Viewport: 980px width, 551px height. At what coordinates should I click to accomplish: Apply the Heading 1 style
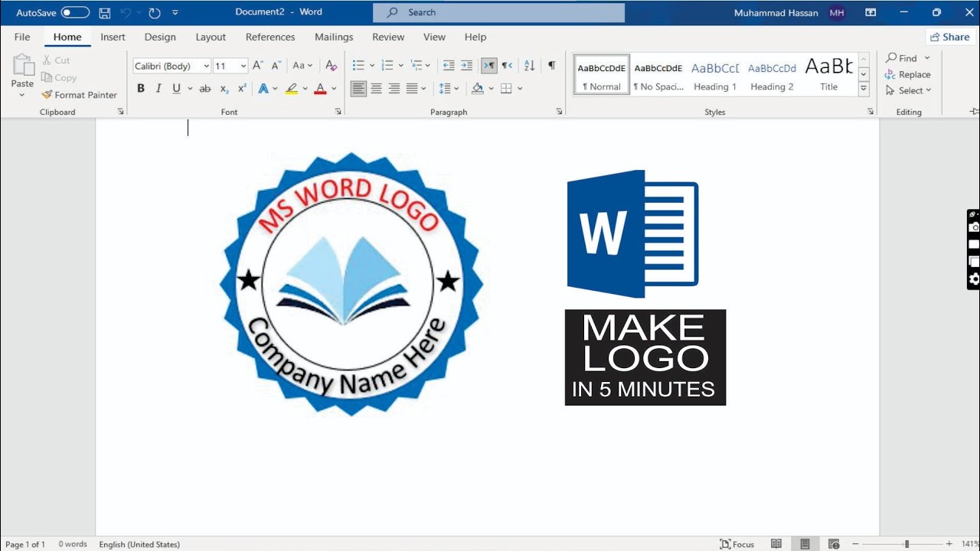[x=715, y=75]
